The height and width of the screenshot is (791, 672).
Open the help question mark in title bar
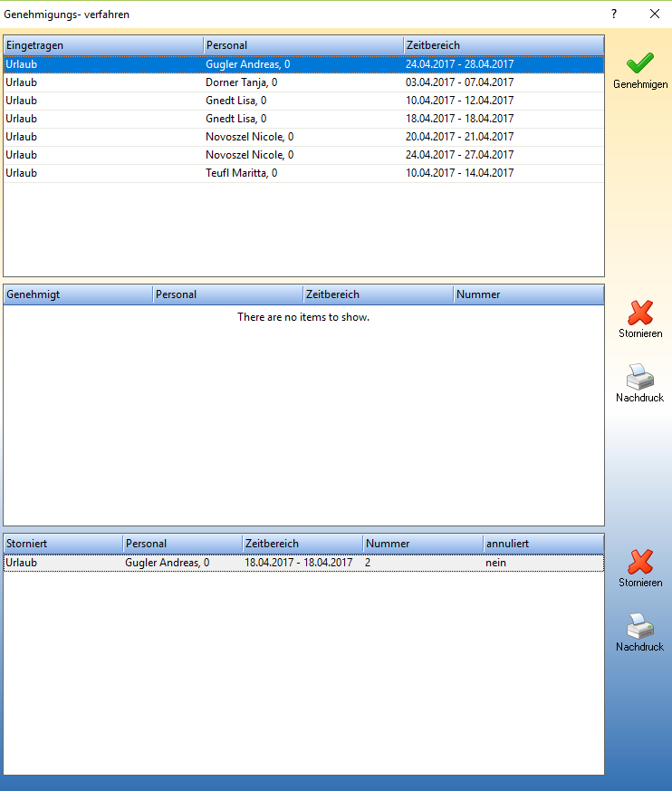pos(614,14)
